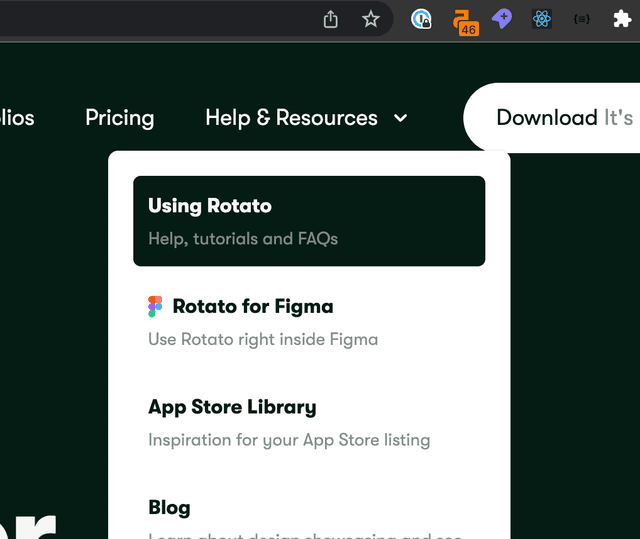
Task: Go to the Pricing page
Action: pyautogui.click(x=120, y=118)
